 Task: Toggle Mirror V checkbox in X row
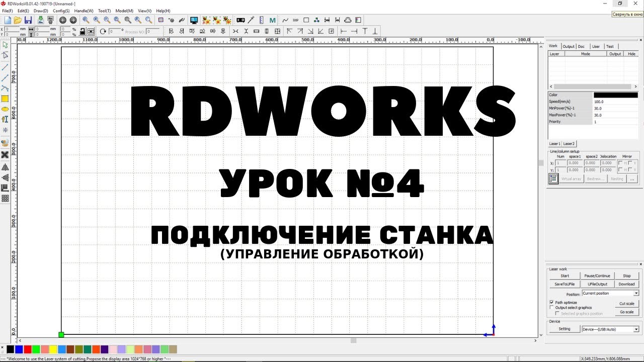click(630, 163)
